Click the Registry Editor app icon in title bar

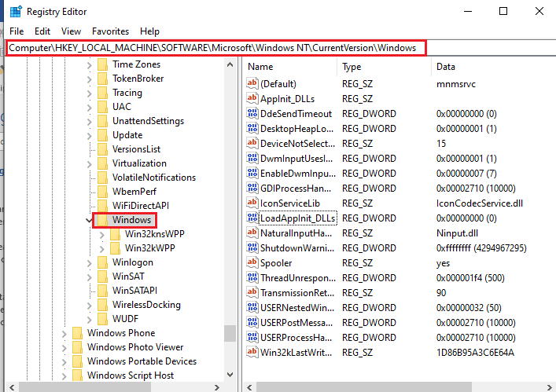[x=16, y=11]
